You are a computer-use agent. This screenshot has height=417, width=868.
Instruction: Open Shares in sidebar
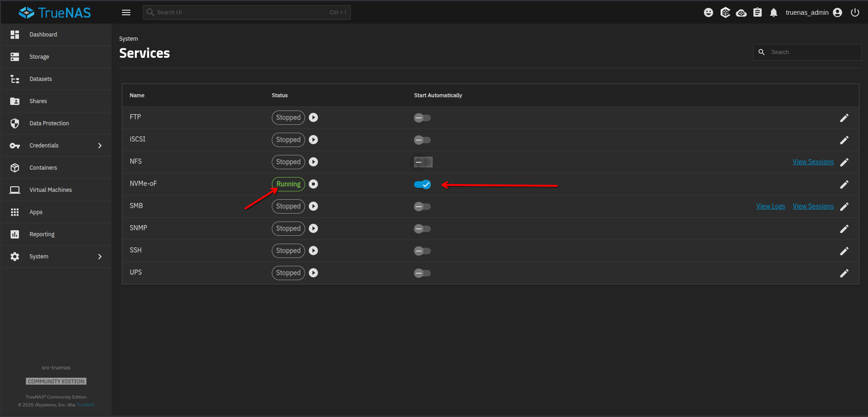tap(56, 101)
